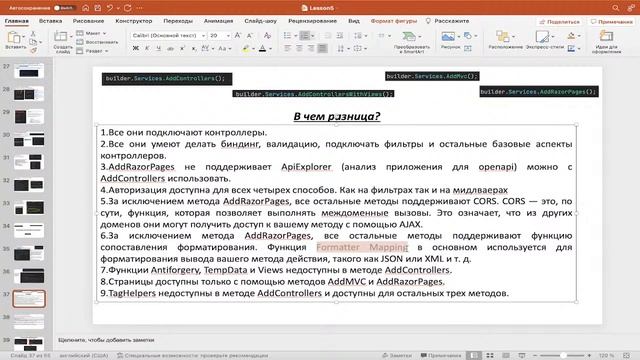This screenshot has width=640, height=360.
Task: Toggle strikethrough formatting
Action: pyautogui.click(x=170, y=49)
